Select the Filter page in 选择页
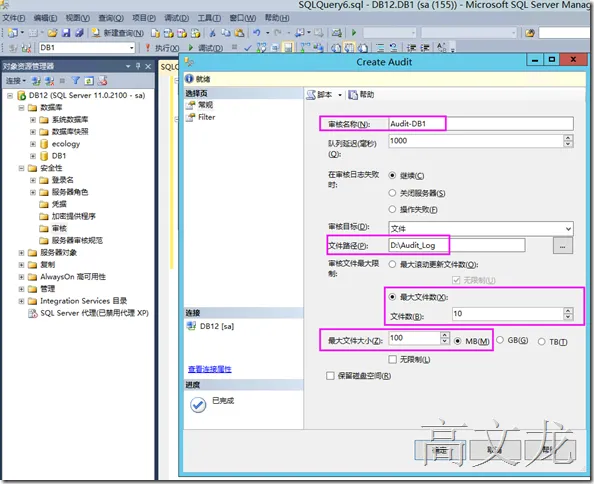 (x=206, y=117)
